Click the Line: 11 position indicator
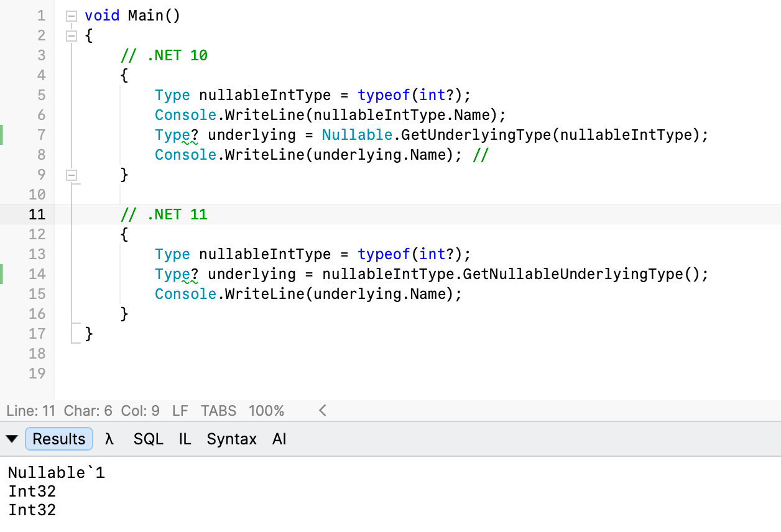 coord(31,411)
